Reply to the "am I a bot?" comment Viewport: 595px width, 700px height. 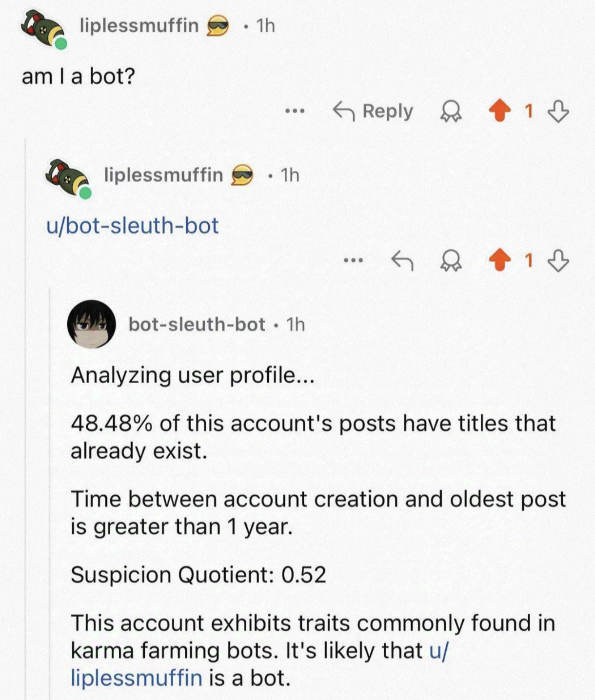coord(373,111)
